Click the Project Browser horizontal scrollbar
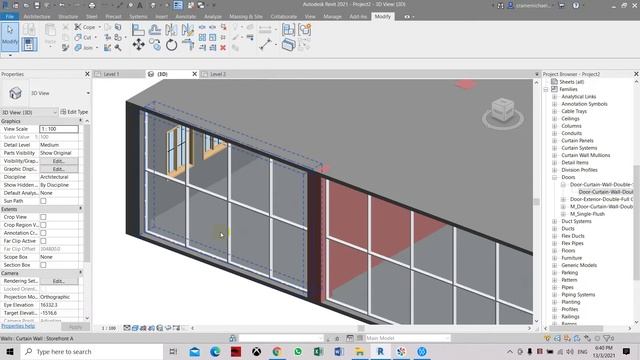Screen dimensions: 640x360 (576, 328)
